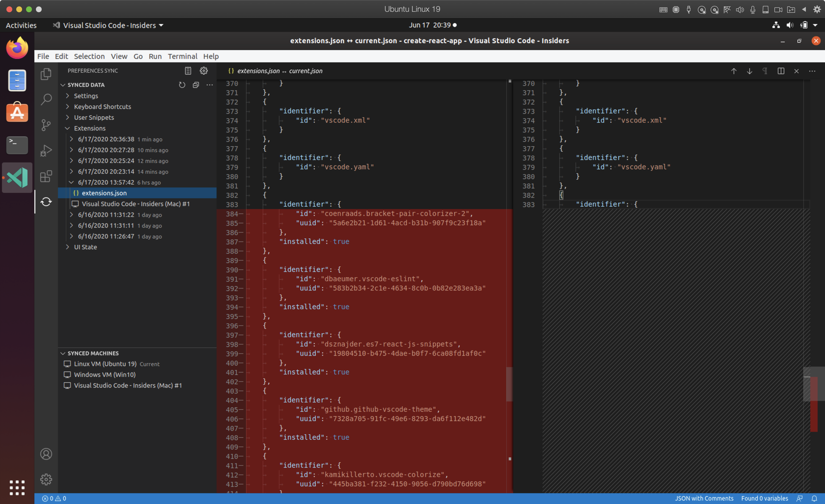This screenshot has height=504, width=825.
Task: Toggle system volume speaker in top bar
Action: 789,25
